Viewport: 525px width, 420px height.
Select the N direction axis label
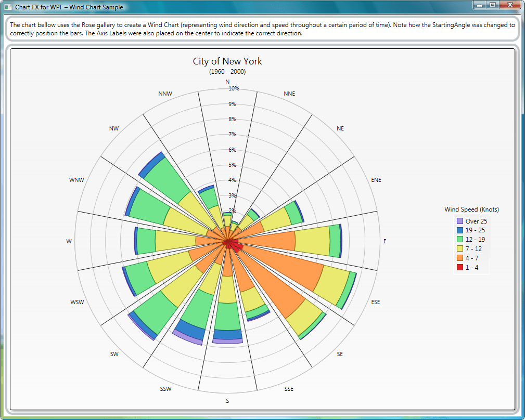[227, 82]
